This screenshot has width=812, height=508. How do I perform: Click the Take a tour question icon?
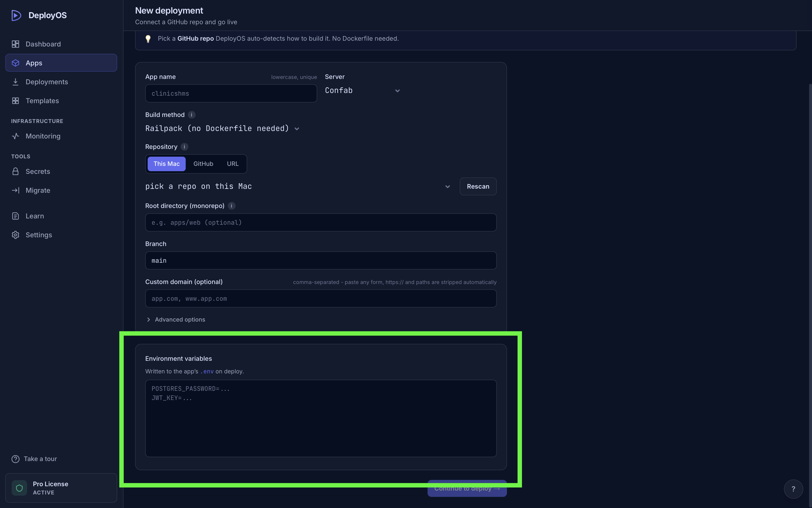15,459
